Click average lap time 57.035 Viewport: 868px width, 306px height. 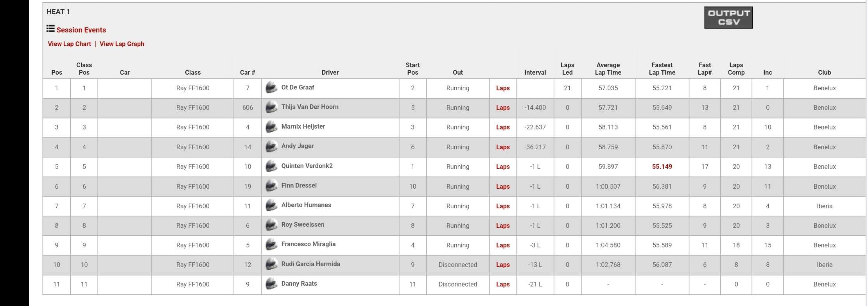pos(608,88)
